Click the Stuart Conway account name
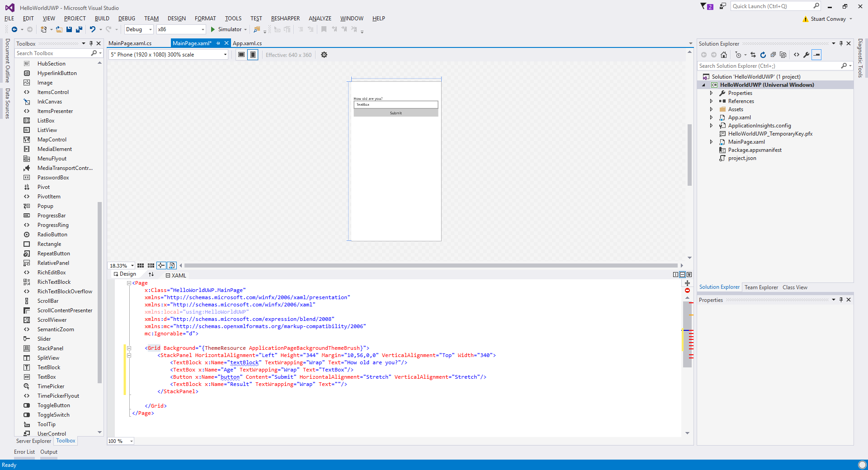 click(x=828, y=19)
